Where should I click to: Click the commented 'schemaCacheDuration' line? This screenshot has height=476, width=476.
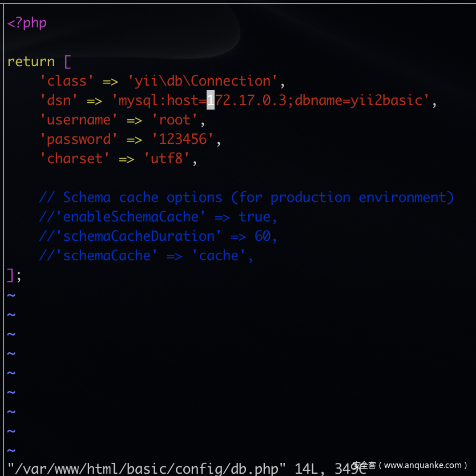pyautogui.click(x=158, y=236)
